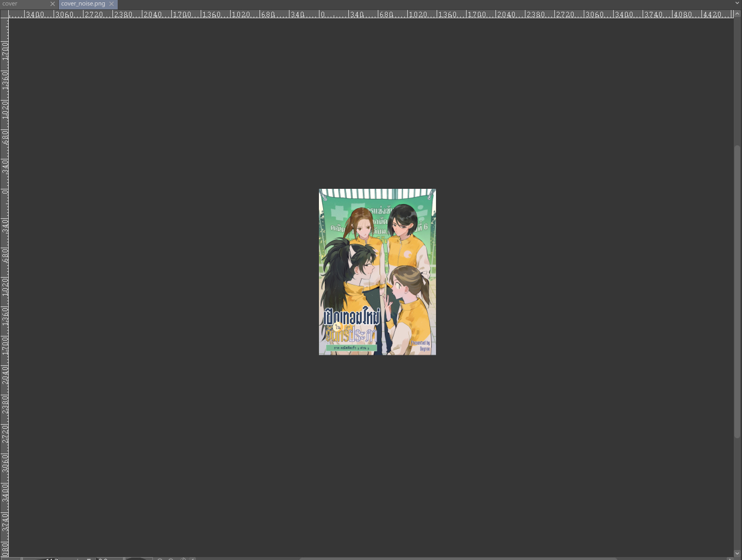The image size is (742, 560).
Task: Click the 0 mark on horizontal ruler
Action: 321,15
